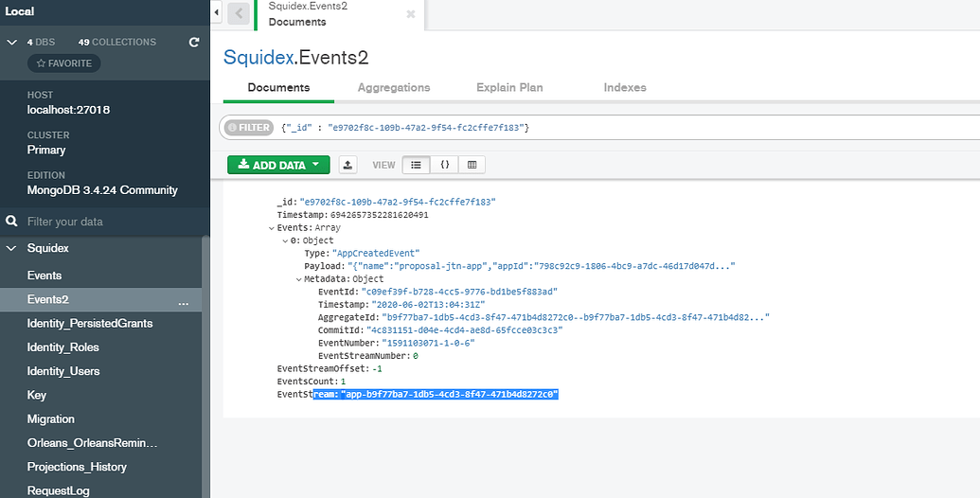Click the Metadata Timestamp 2020-06-02T13:04:31Z
Viewport: 980px width, 498px height.
426,305
